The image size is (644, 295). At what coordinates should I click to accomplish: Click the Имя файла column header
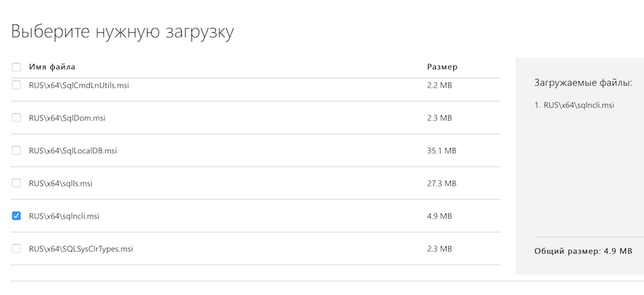point(52,67)
